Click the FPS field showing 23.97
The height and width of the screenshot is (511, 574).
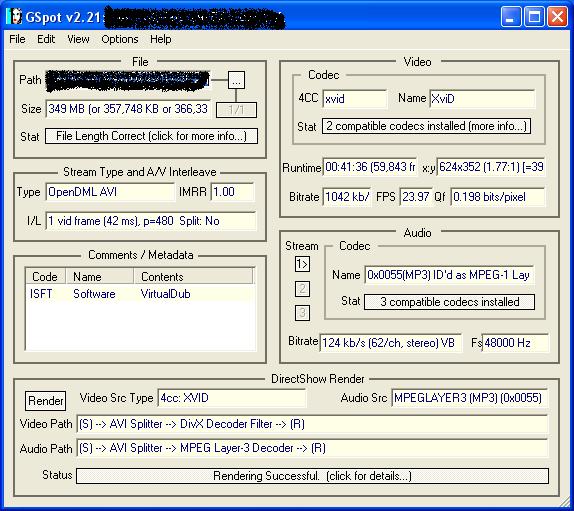(415, 197)
